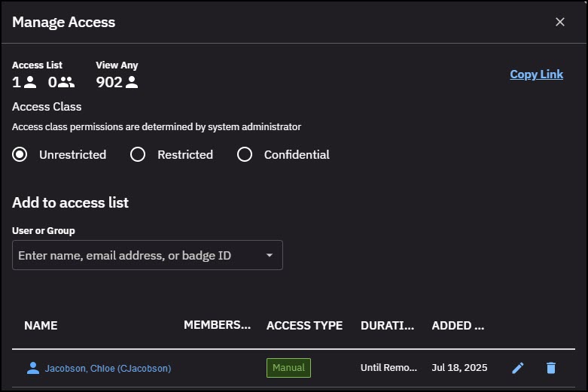The height and width of the screenshot is (392, 588).
Task: Copy the link via Copy Link
Action: [536, 74]
